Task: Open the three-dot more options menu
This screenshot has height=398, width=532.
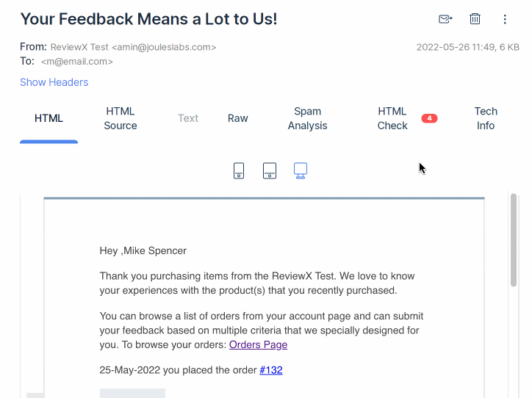Action: tap(505, 19)
